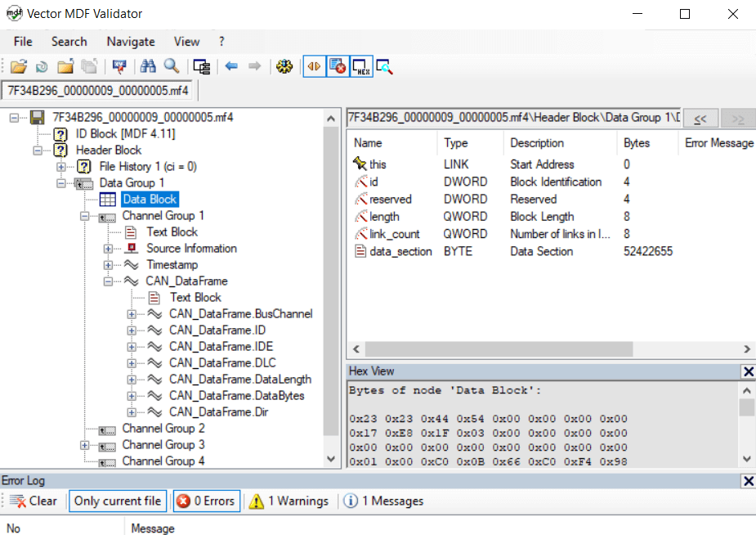
Task: Click the Close all files icon
Action: [89, 66]
